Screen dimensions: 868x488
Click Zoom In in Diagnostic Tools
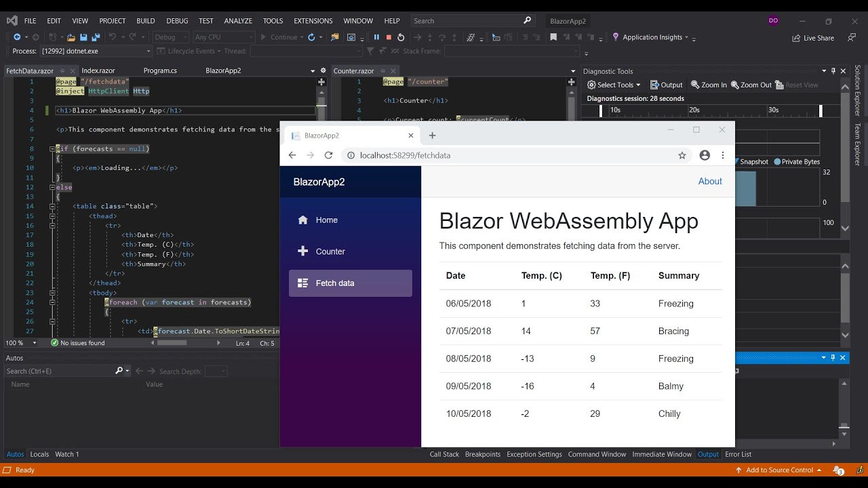(709, 85)
